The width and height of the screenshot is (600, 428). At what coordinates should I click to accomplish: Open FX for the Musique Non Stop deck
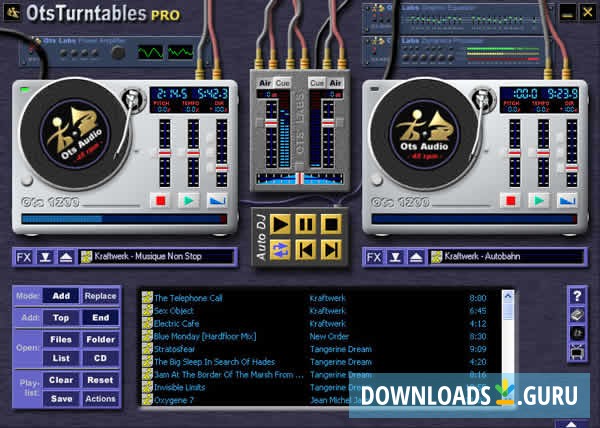[x=24, y=257]
